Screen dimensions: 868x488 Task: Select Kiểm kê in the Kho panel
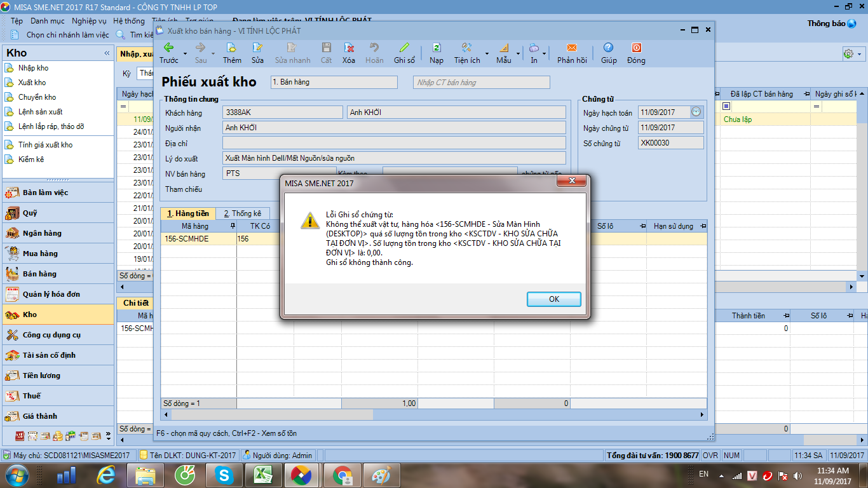(x=31, y=159)
